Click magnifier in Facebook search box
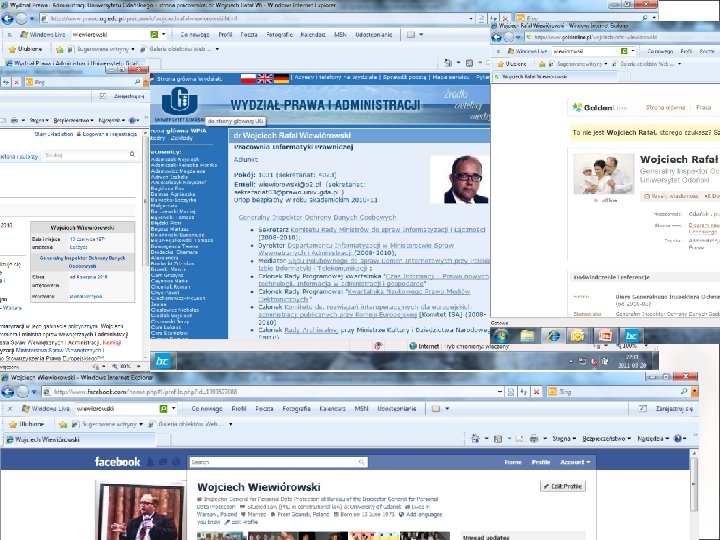Screen dimensions: 720x540 coord(361,462)
